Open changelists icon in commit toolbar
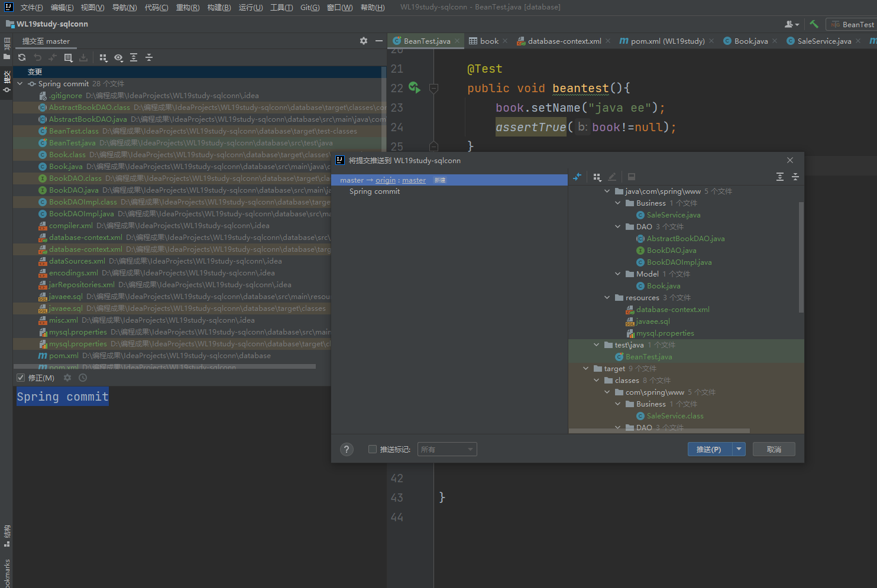The height and width of the screenshot is (588, 877). [x=68, y=57]
